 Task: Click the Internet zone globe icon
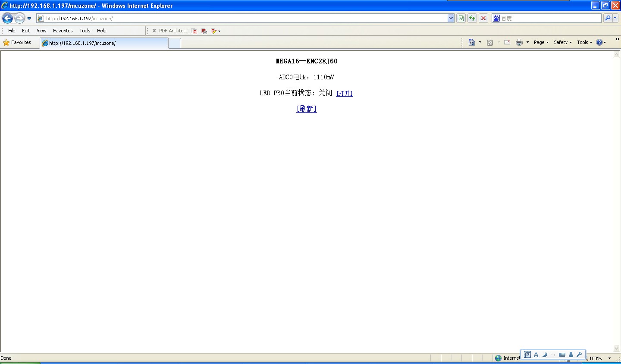coord(499,358)
